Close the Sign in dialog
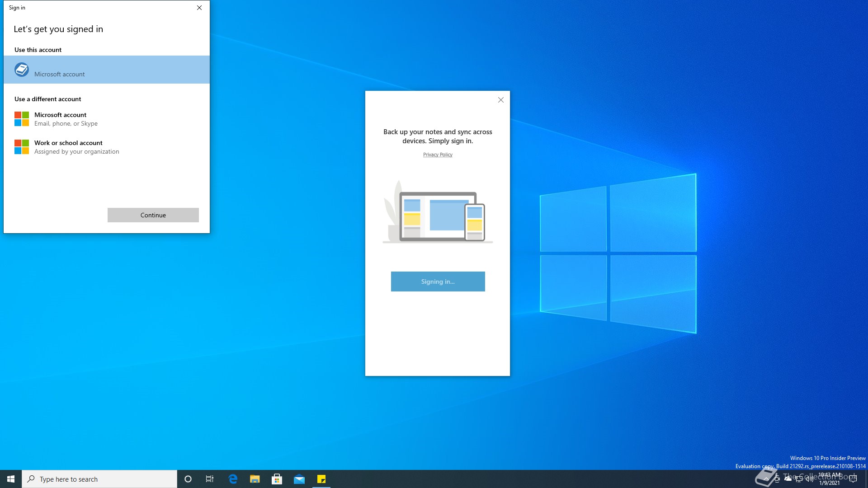Image resolution: width=868 pixels, height=488 pixels. [199, 8]
